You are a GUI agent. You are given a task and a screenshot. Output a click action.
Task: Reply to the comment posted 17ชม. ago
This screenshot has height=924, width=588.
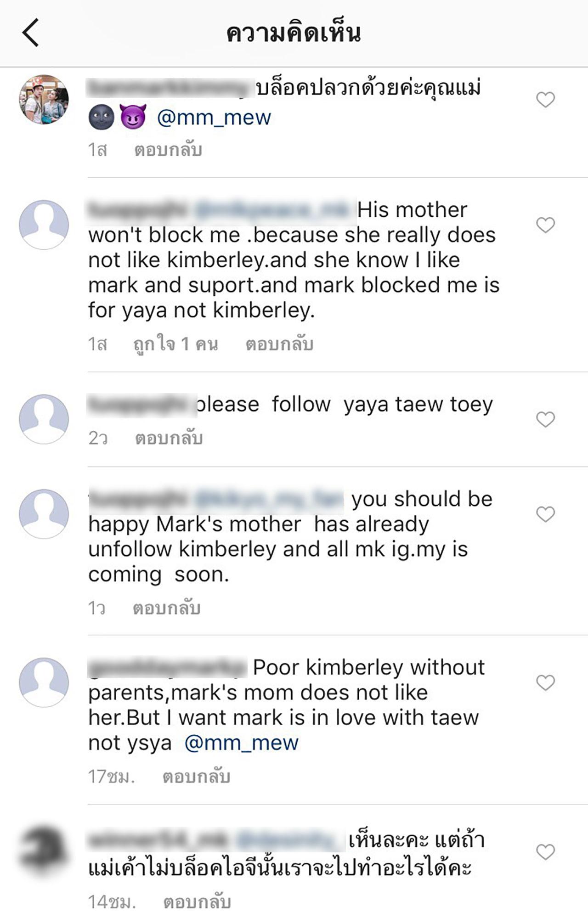click(197, 777)
